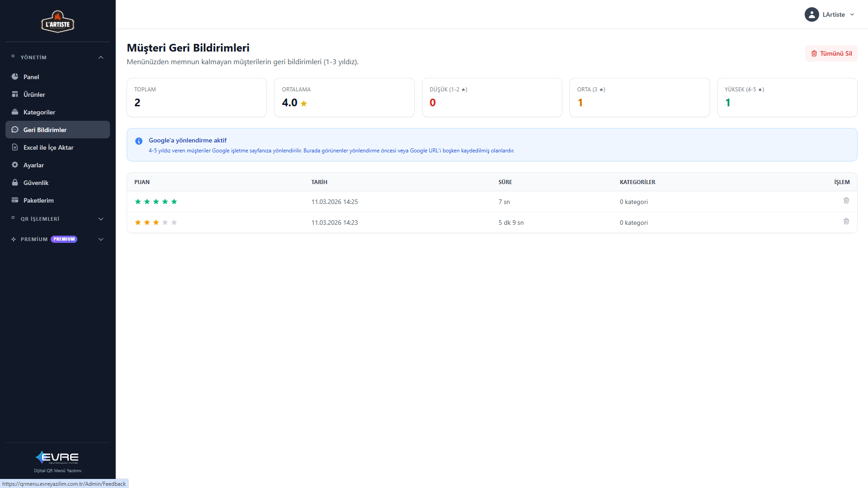
Task: Click '0 kategori' in the 14:25 row
Action: coord(634,202)
